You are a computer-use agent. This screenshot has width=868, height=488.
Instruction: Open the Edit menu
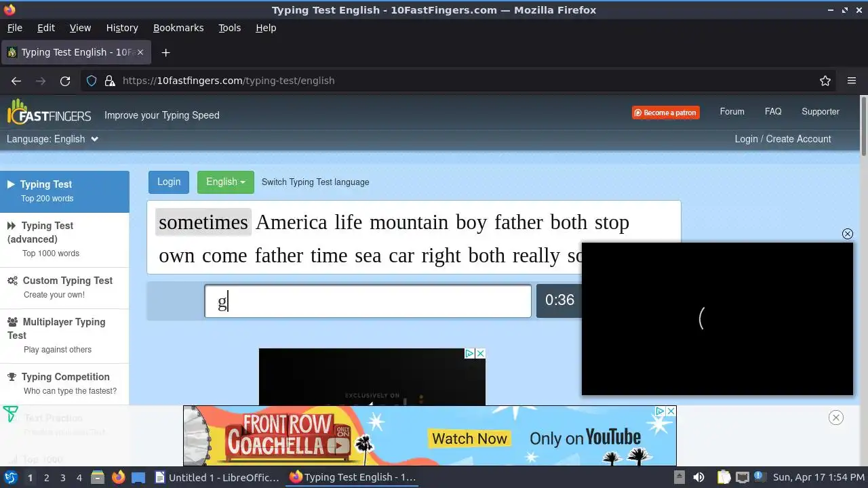[x=46, y=28]
